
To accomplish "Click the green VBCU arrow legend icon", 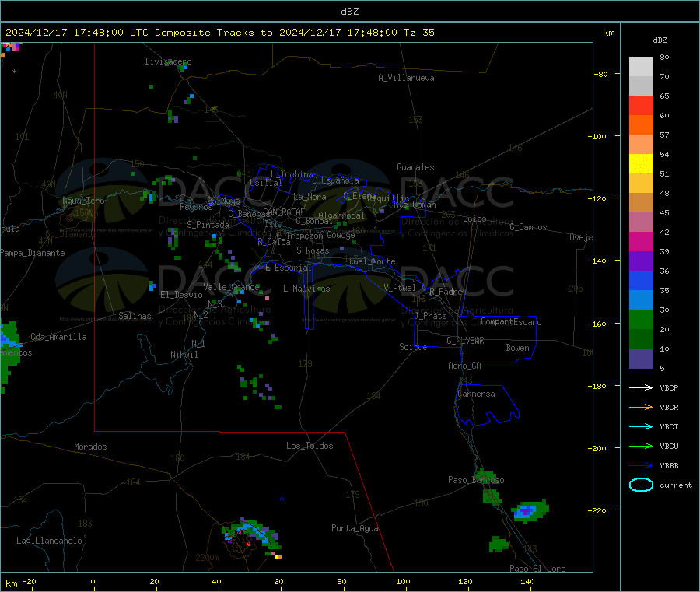I will 641,446.
